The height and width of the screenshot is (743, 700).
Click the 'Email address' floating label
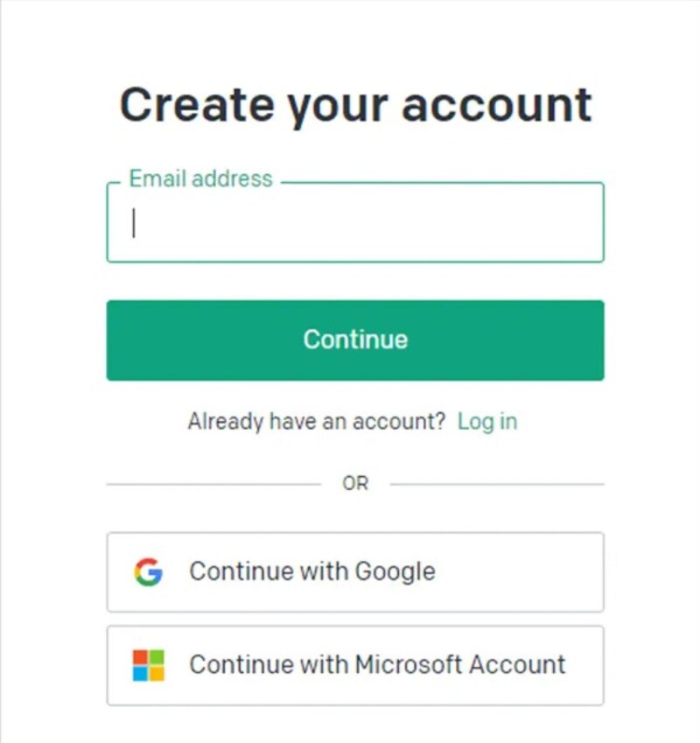[200, 179]
